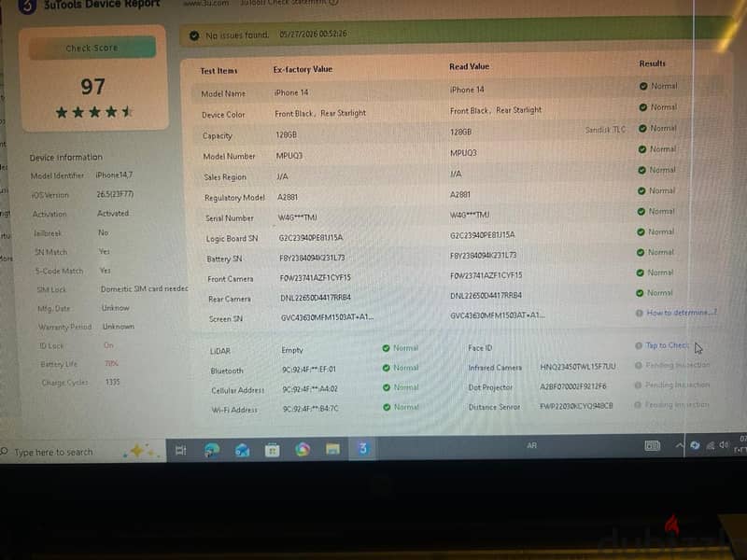
Task: Click Pending Inspection for Infrared Camera
Action: 678,365
